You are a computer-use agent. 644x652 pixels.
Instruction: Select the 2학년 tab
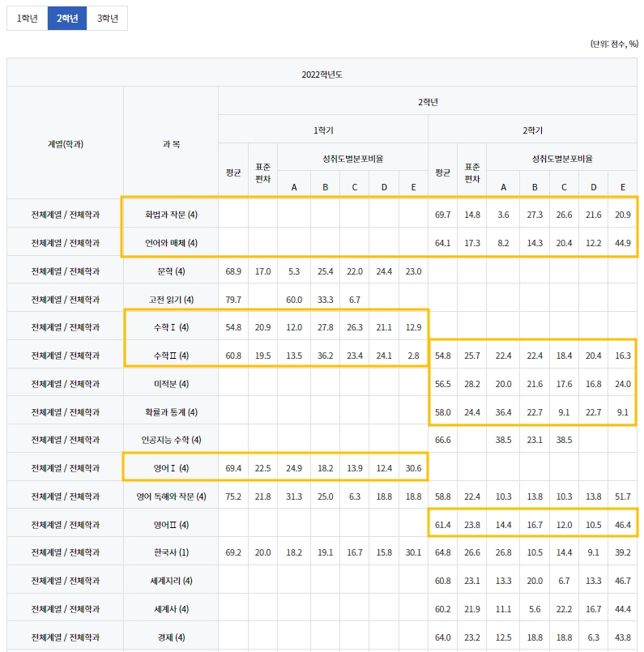[x=67, y=19]
